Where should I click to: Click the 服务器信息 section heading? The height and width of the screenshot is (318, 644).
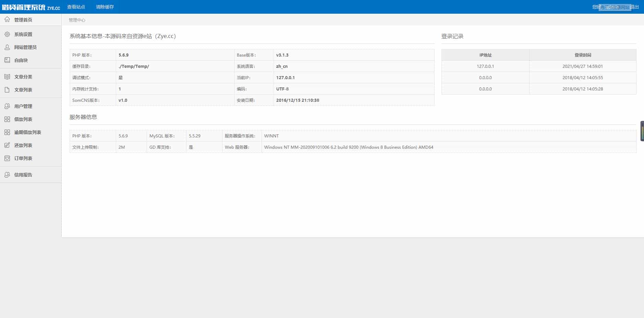(83, 117)
